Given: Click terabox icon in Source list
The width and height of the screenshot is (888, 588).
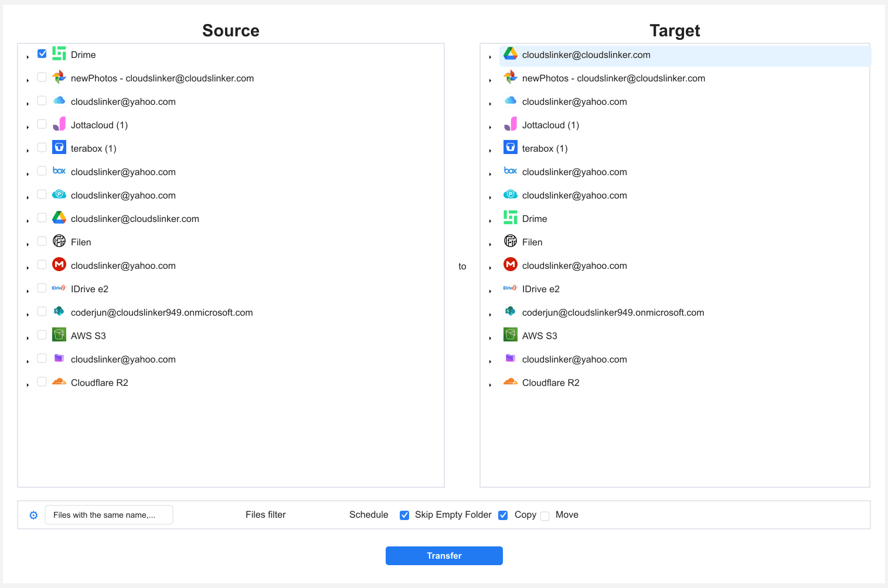Looking at the screenshot, I should pos(59,147).
